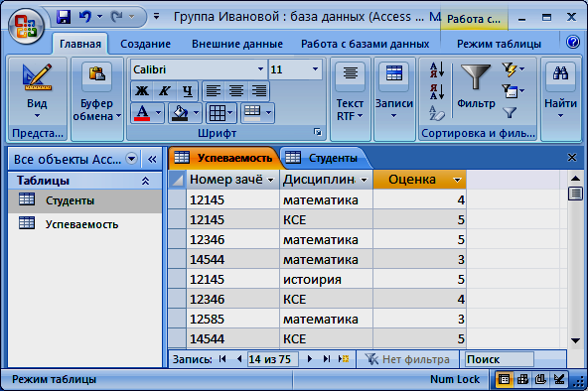Switch to the Создание ribbon tab

145,44
